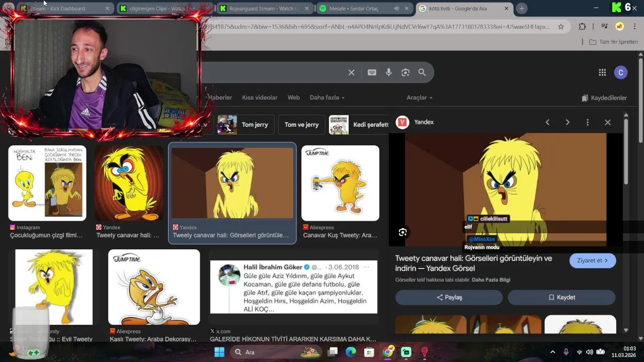Click the microphone tray icon
Viewport: 644px width, 362px height.
point(566,352)
